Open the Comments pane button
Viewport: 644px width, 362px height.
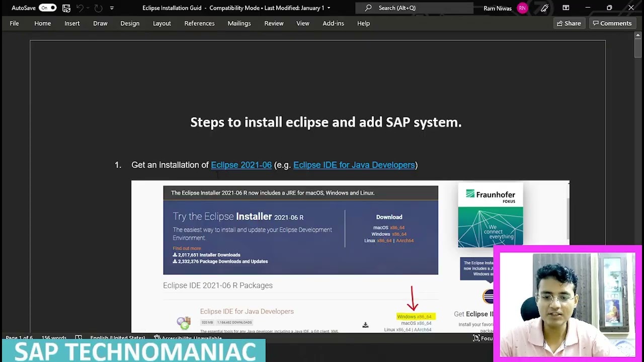coord(612,23)
